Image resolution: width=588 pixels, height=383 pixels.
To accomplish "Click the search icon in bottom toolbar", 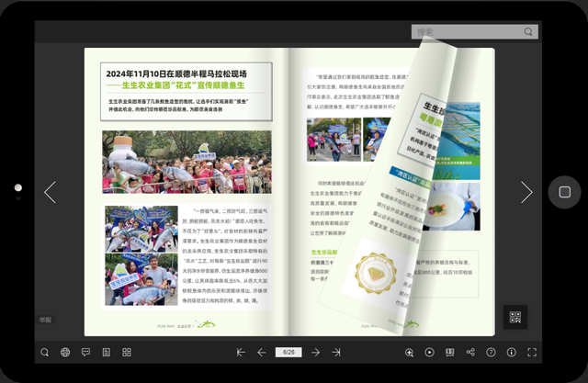I will pyautogui.click(x=45, y=353).
